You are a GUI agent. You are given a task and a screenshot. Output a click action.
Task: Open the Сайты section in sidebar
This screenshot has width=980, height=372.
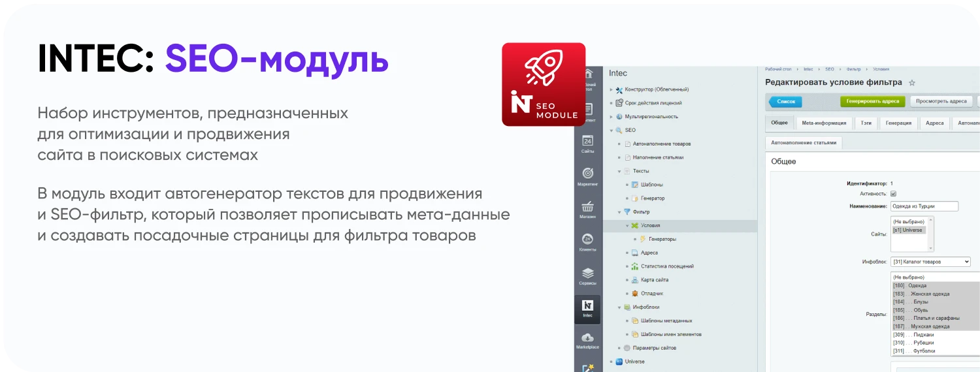pyautogui.click(x=587, y=144)
